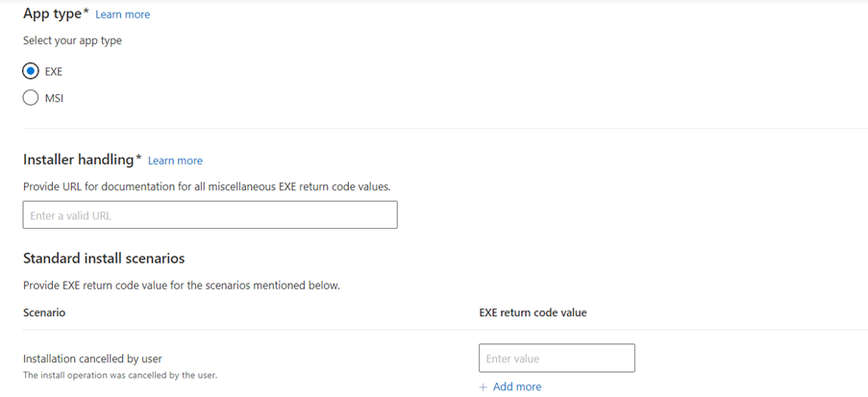The image size is (868, 397).
Task: Click the Scenario column header
Action: [x=43, y=312]
